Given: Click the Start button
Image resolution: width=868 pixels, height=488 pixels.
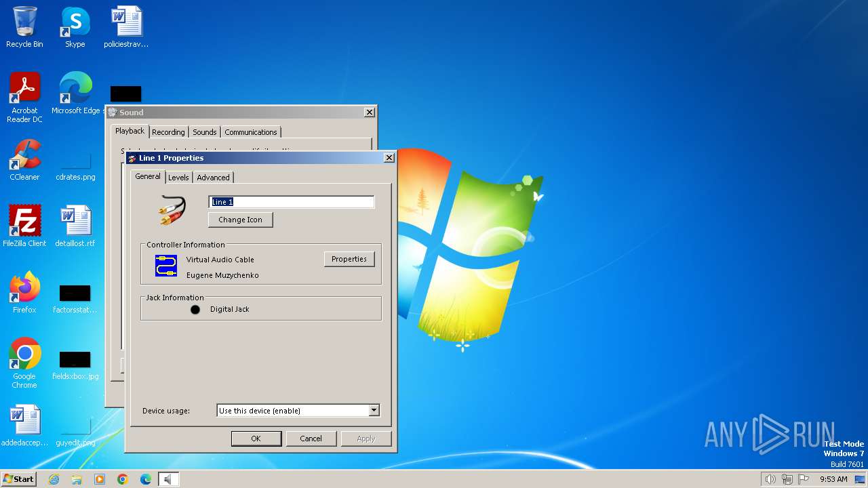Looking at the screenshot, I should pyautogui.click(x=19, y=479).
